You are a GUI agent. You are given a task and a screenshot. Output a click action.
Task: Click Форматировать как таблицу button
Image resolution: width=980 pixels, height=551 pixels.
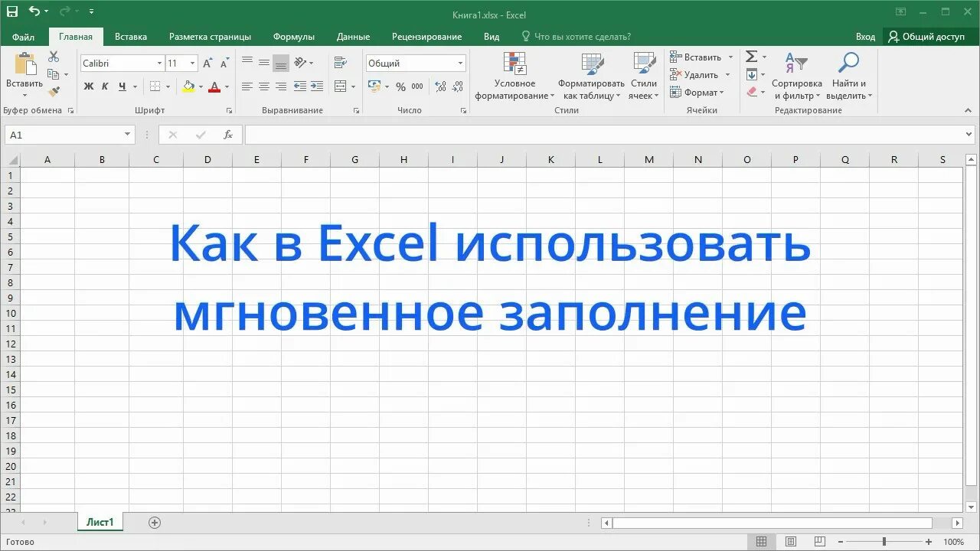(591, 77)
